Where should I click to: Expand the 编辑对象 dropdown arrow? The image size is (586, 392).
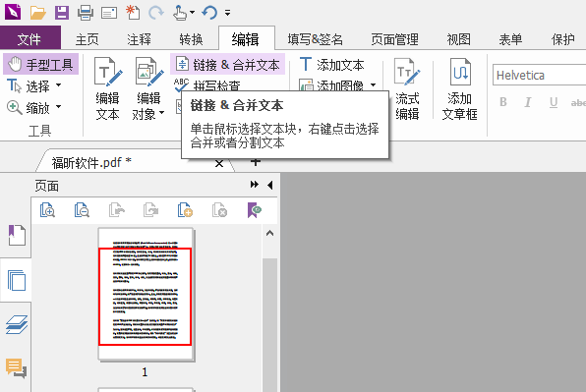click(162, 112)
